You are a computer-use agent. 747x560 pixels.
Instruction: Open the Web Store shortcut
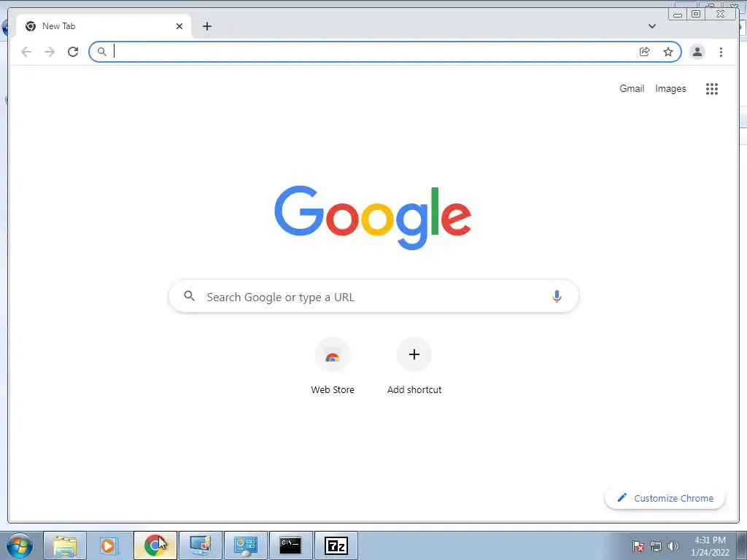pyautogui.click(x=333, y=367)
